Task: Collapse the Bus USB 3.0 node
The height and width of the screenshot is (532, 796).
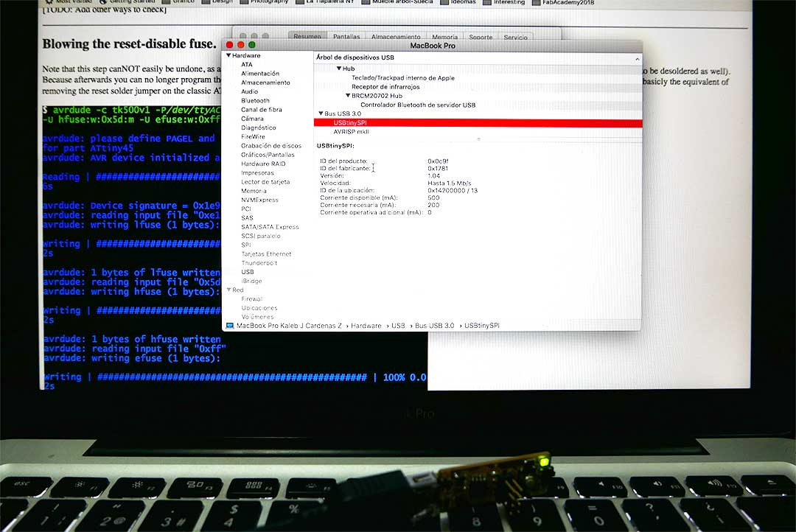Action: 321,113
